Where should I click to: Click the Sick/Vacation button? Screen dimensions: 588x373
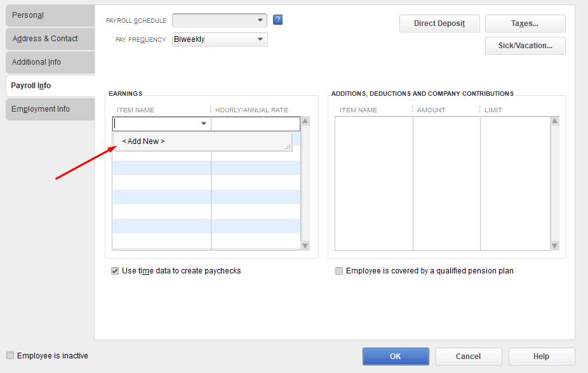click(525, 46)
